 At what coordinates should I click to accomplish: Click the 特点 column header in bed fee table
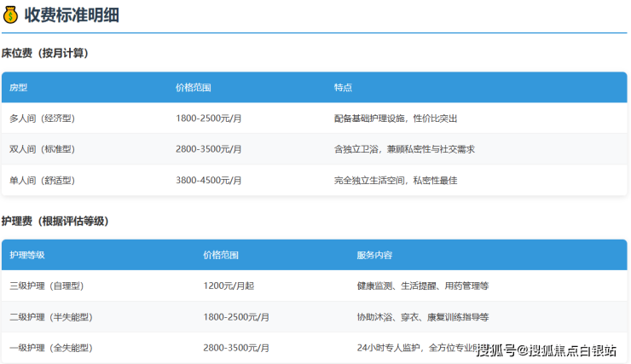pos(343,88)
